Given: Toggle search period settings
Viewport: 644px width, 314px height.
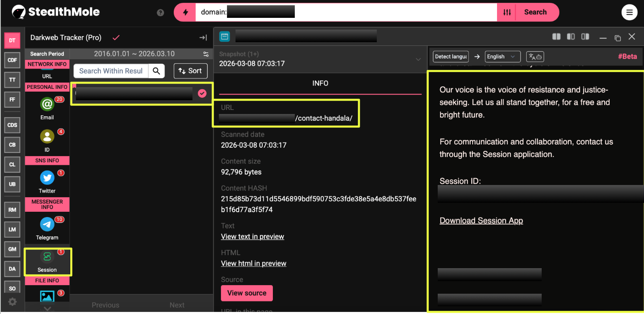Looking at the screenshot, I should 206,54.
